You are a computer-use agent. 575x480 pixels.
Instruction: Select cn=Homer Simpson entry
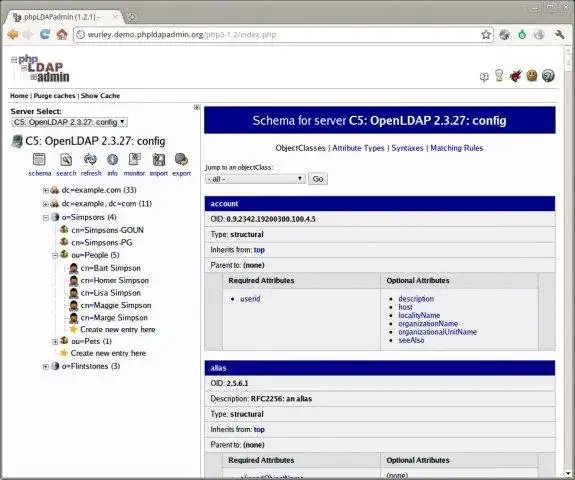[x=115, y=281]
